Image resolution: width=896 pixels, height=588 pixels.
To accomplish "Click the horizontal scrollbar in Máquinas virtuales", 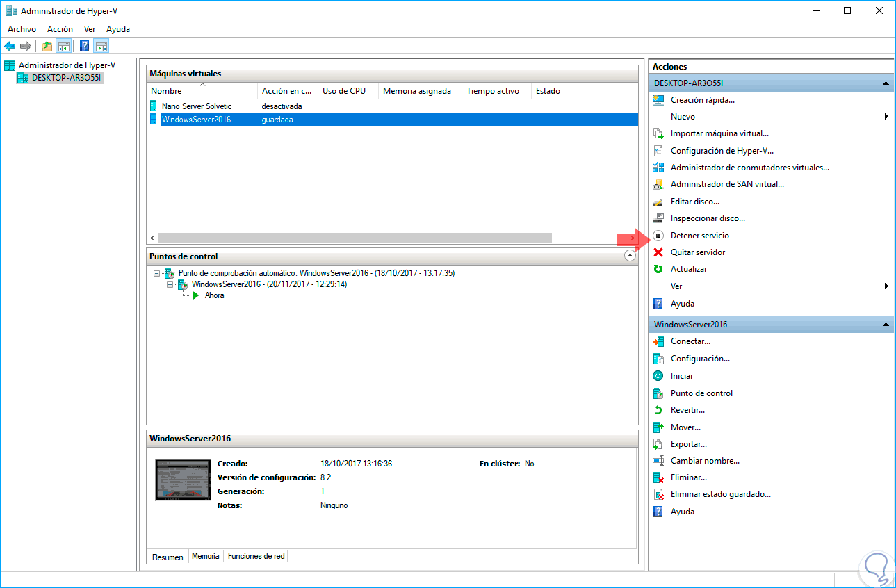I will pos(355,238).
